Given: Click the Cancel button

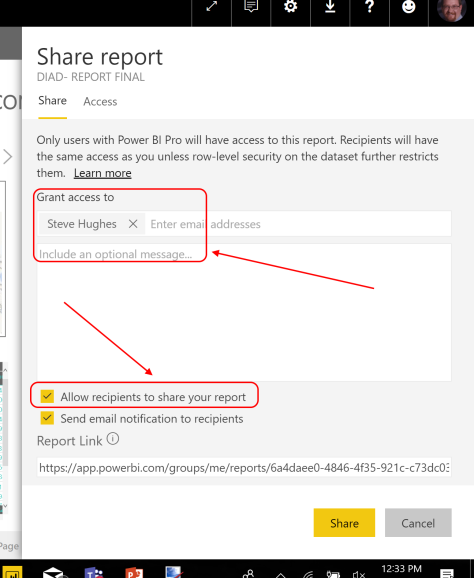Looking at the screenshot, I should 418,523.
